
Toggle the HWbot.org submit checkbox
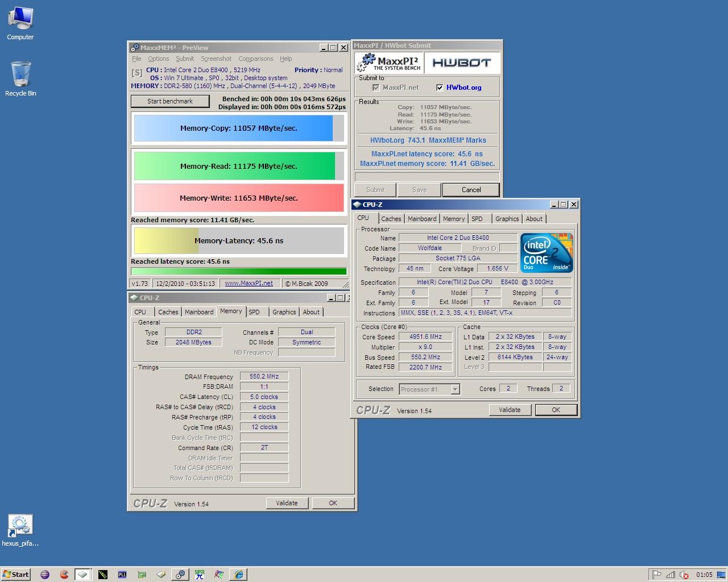point(439,88)
